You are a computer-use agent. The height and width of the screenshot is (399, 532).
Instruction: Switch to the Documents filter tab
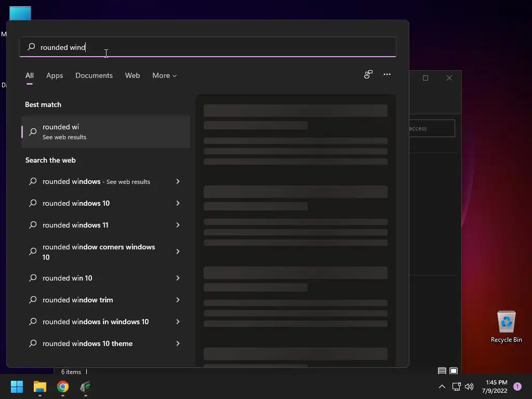(x=94, y=76)
